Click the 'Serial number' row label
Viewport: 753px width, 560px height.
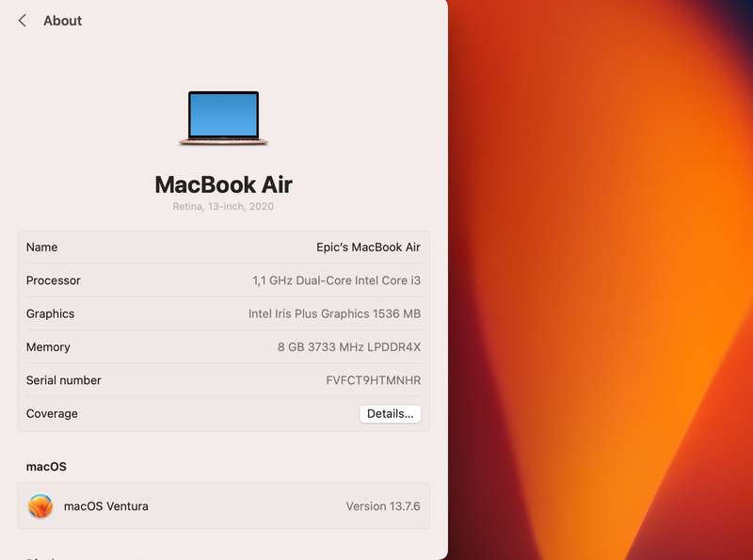(63, 380)
